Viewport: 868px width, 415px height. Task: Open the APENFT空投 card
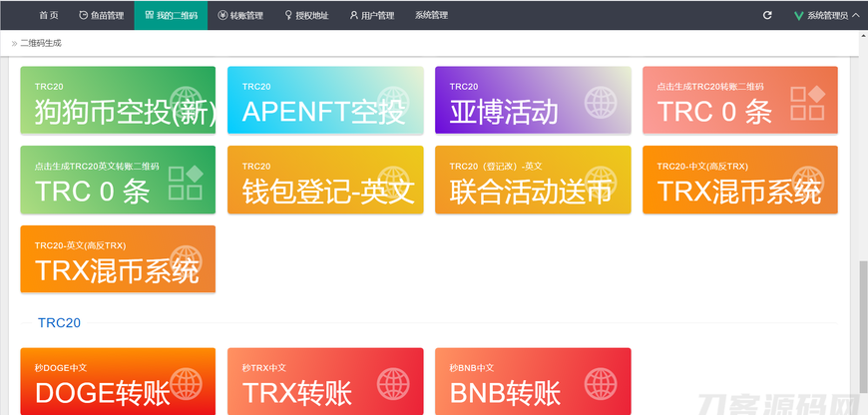(325, 100)
